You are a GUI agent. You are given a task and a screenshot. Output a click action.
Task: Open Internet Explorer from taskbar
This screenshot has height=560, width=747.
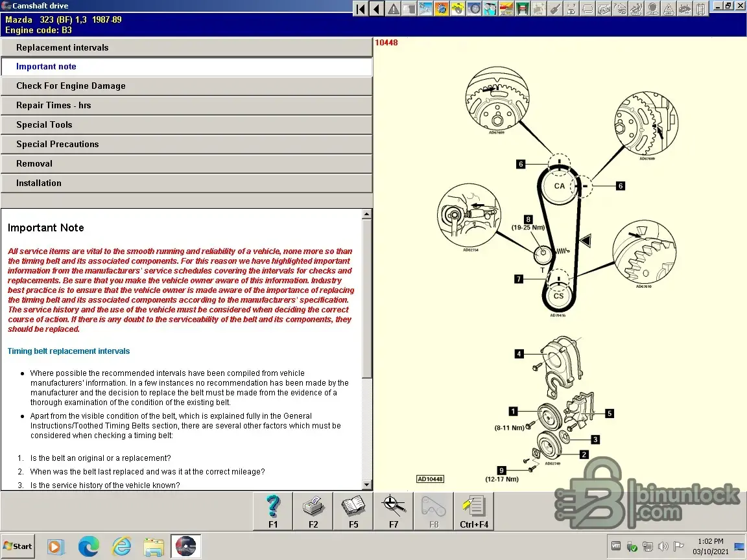tap(121, 546)
